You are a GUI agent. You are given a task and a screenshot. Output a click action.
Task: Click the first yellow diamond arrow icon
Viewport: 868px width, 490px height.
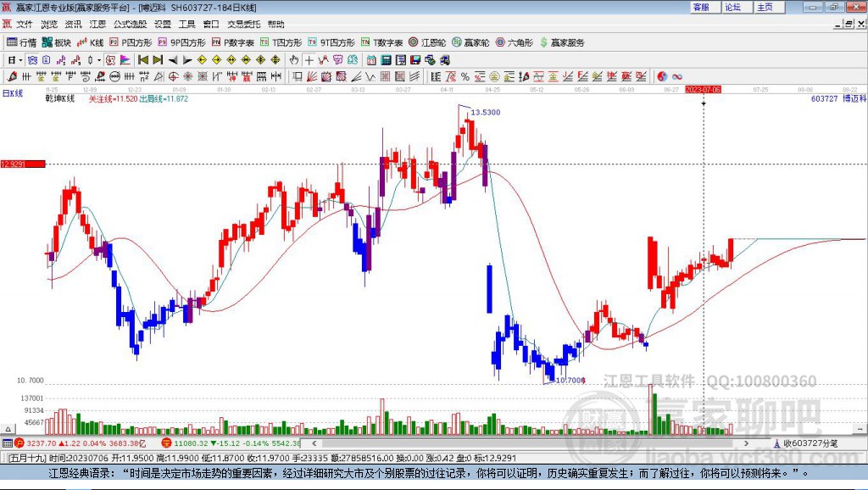[202, 60]
